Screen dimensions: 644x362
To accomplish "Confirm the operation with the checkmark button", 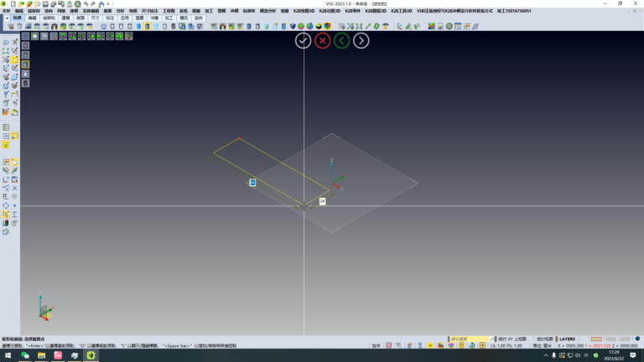I will (303, 40).
